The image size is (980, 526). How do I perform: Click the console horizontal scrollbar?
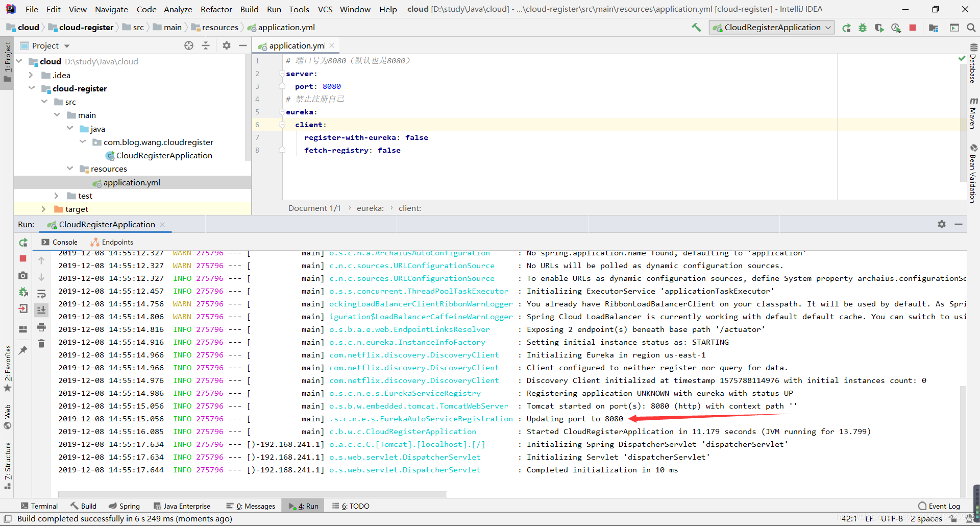(253, 494)
